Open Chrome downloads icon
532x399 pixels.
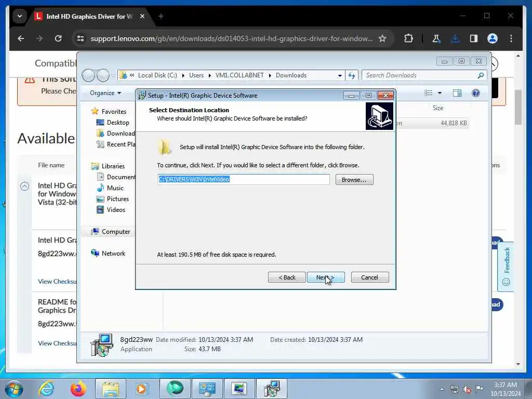tap(455, 38)
